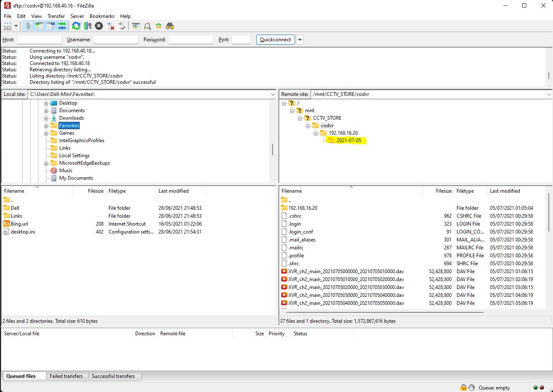Click the speed limits icon in status bar

(x=472, y=387)
